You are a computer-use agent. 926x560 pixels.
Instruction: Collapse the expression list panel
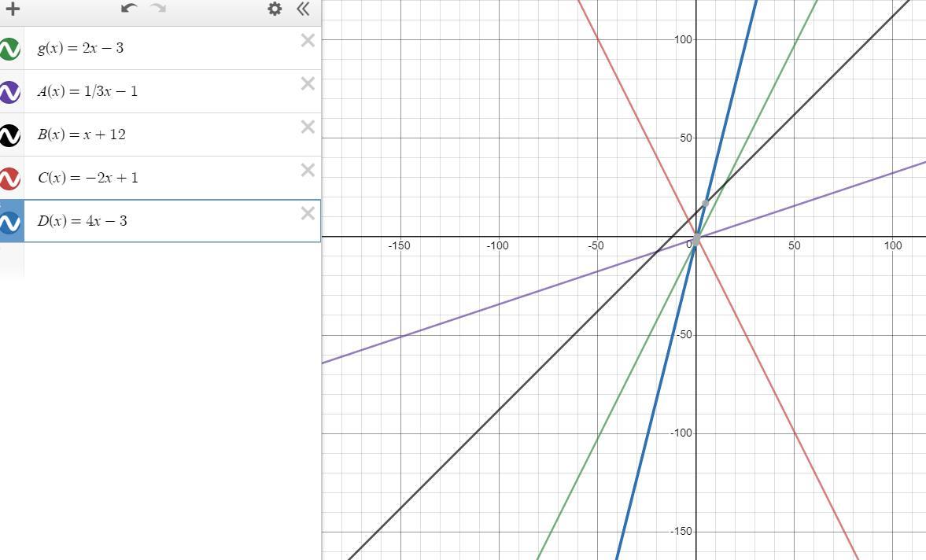303,9
